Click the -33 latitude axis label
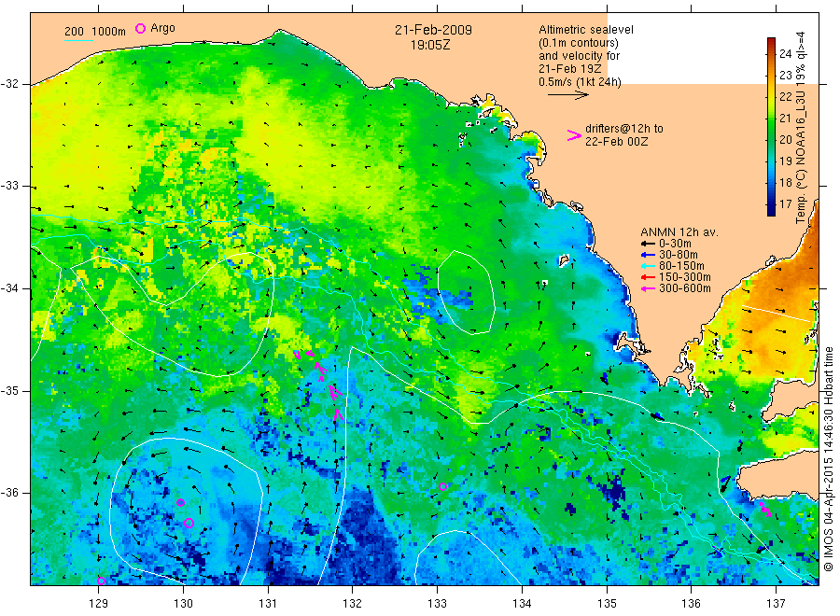The height and width of the screenshot is (616, 840). (x=9, y=186)
